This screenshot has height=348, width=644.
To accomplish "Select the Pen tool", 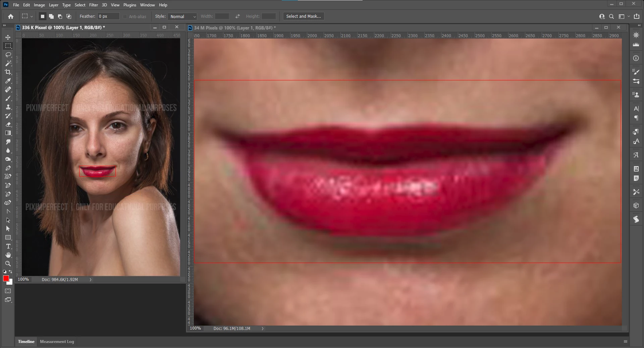I will [x=8, y=168].
